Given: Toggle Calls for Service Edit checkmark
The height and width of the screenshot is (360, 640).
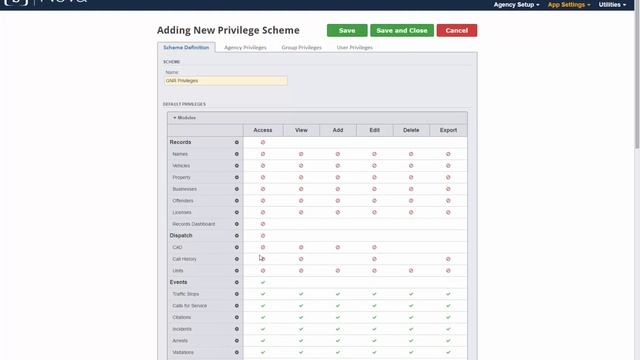Looking at the screenshot, I should [374, 306].
